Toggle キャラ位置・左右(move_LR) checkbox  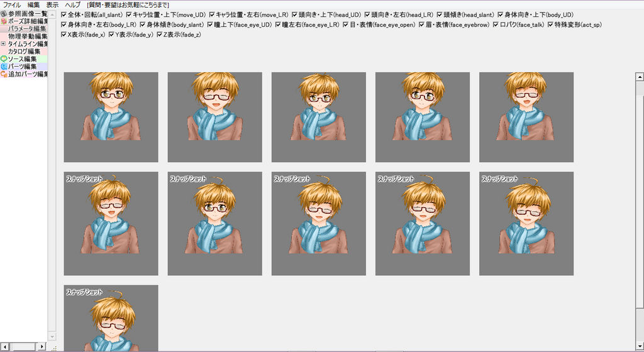212,14
